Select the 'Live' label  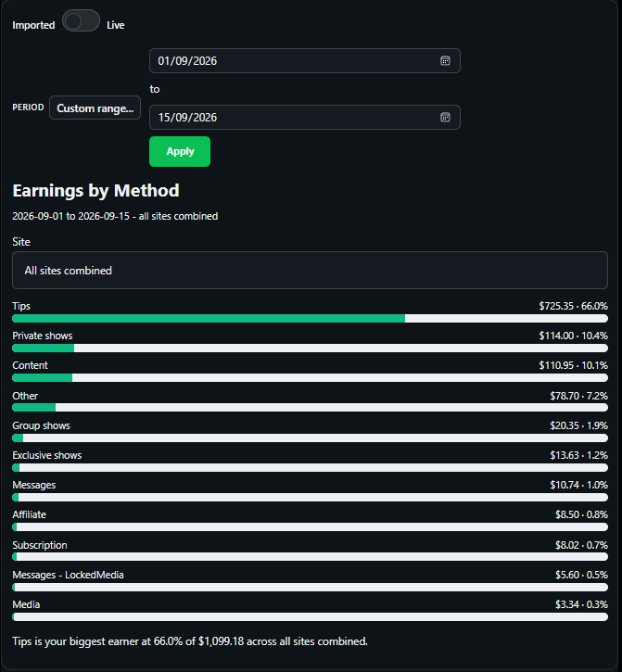click(115, 25)
